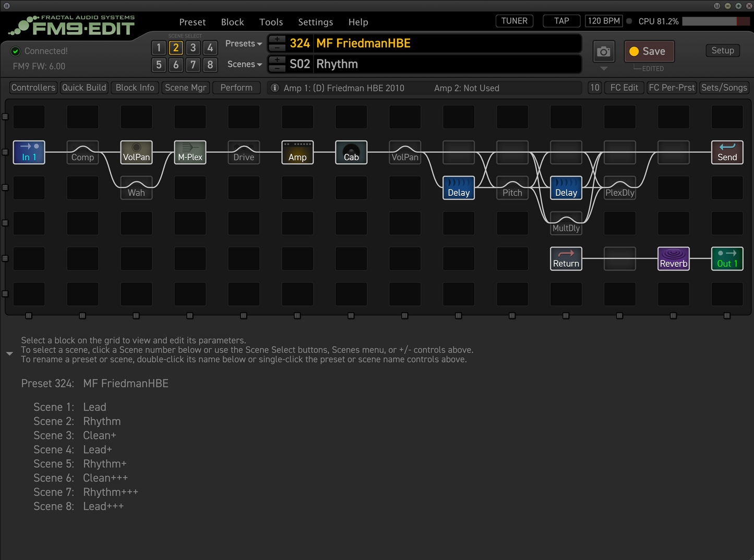Select the Amp block in the grid
754x560 pixels.
[297, 152]
